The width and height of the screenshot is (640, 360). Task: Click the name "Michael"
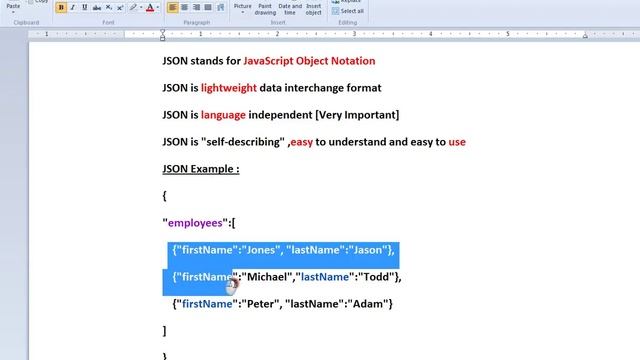(x=267, y=277)
